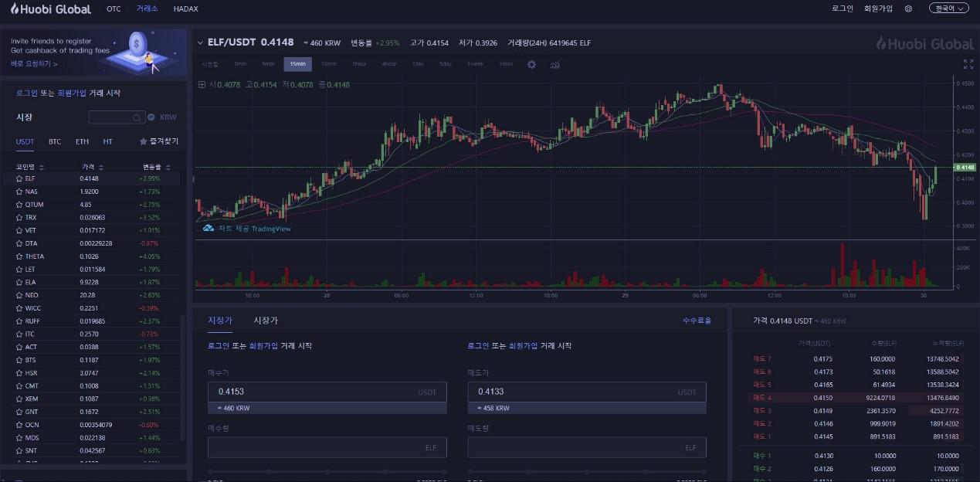This screenshot has width=980, height=482.
Task: Select the 1week chart interval
Action: [475, 64]
